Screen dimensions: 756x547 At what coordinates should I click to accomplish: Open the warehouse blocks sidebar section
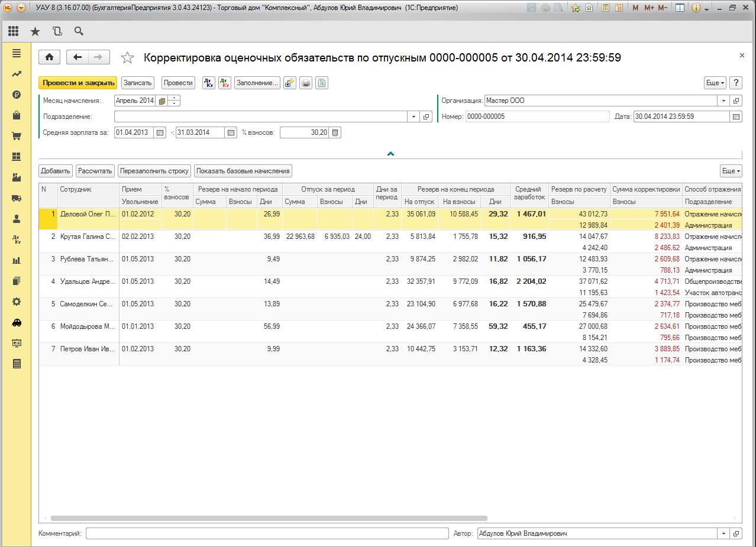click(17, 157)
